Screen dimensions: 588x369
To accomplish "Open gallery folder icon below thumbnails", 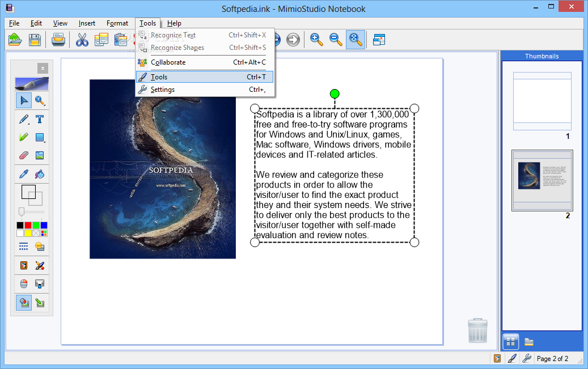I will pyautogui.click(x=529, y=342).
